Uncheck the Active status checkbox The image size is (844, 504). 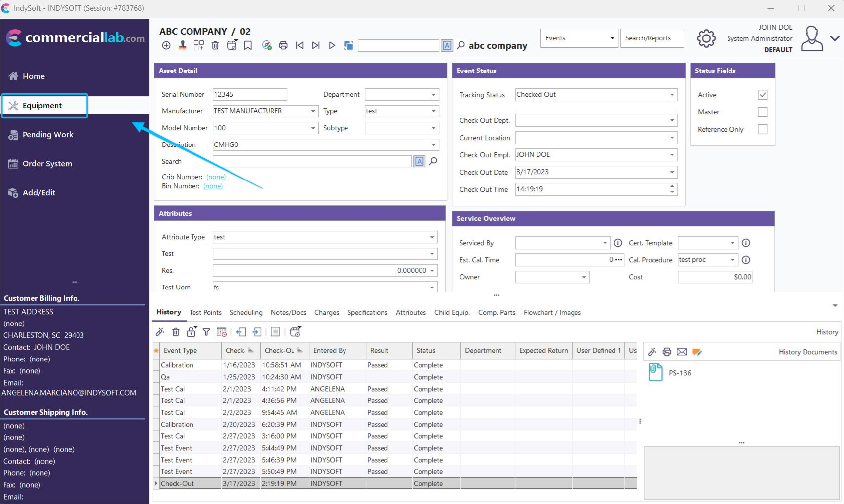click(x=762, y=95)
